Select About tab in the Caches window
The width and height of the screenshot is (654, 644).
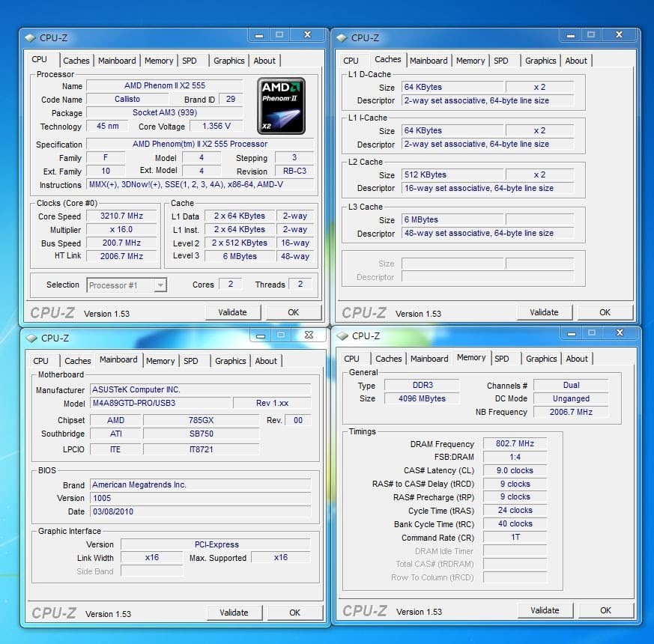tap(576, 61)
